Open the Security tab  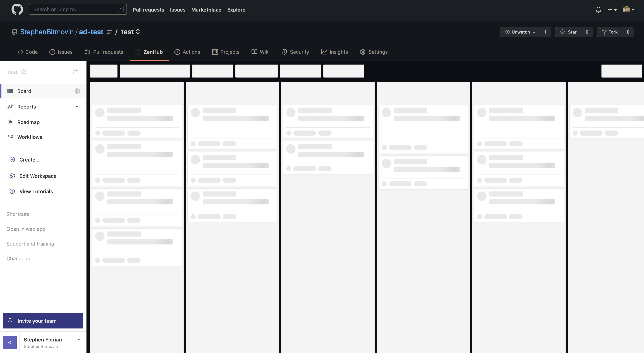pos(295,52)
